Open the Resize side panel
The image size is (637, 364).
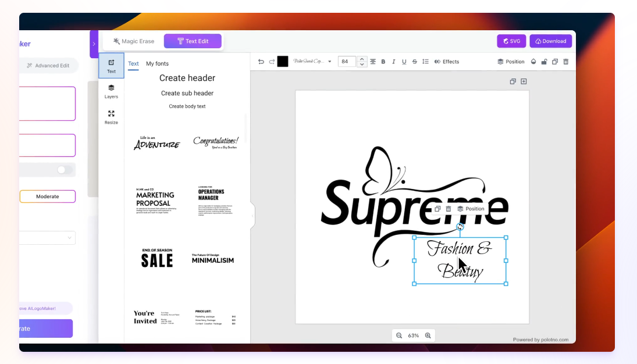click(x=111, y=117)
